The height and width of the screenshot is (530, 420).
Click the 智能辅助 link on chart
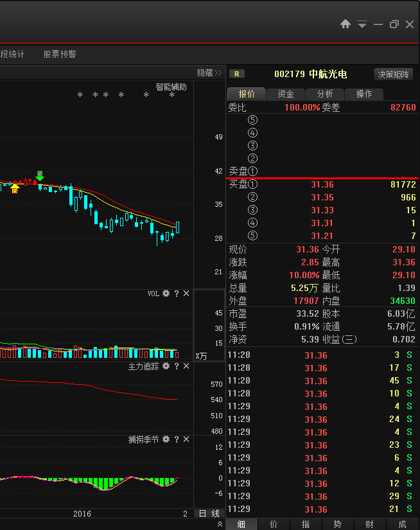[x=171, y=87]
